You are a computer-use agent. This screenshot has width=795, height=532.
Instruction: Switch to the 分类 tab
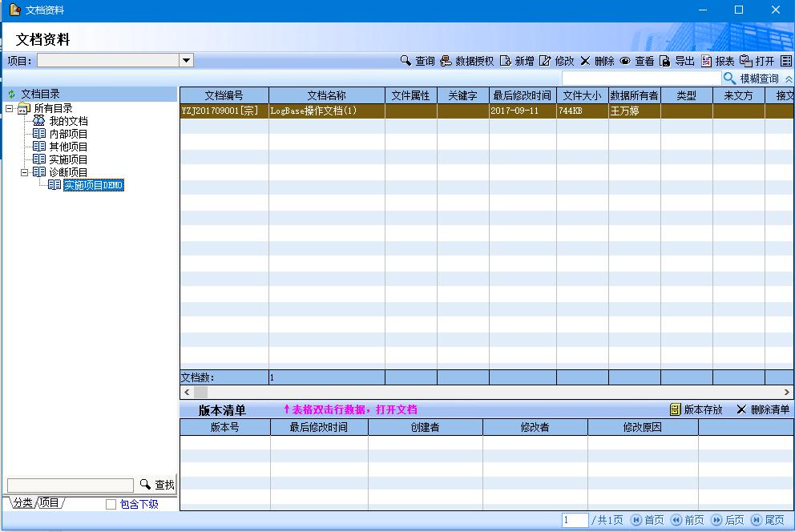pos(22,503)
